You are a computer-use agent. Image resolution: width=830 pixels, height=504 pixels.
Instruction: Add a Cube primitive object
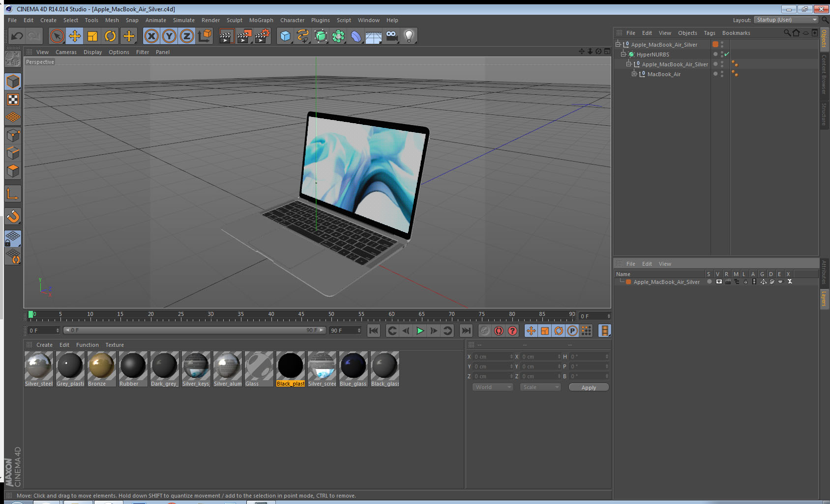click(x=285, y=36)
